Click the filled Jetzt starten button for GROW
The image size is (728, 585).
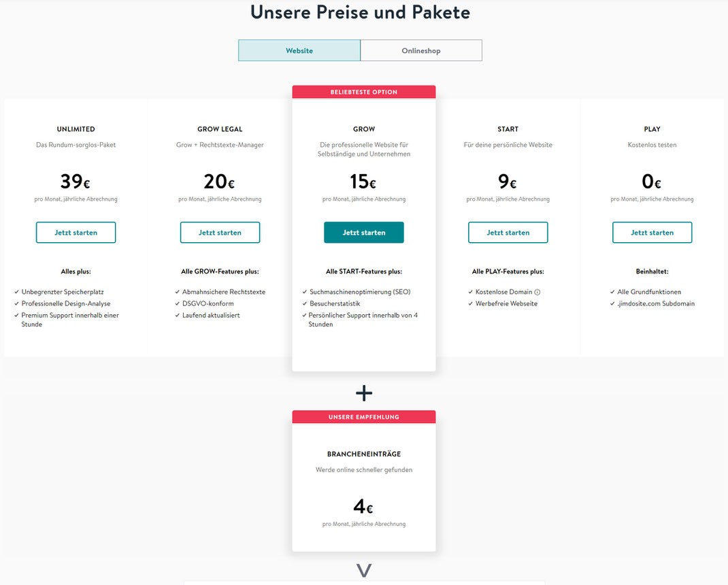pyautogui.click(x=364, y=233)
